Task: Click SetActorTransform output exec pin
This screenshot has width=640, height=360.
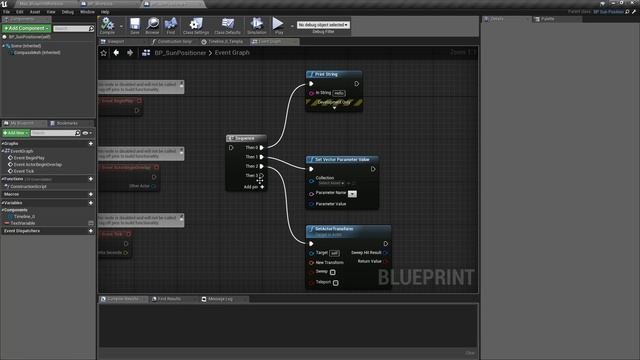Action: 386,244
